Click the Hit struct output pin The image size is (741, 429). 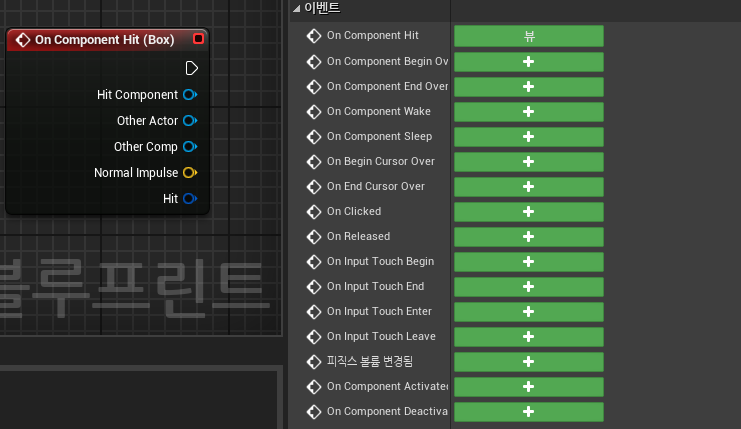[190, 199]
